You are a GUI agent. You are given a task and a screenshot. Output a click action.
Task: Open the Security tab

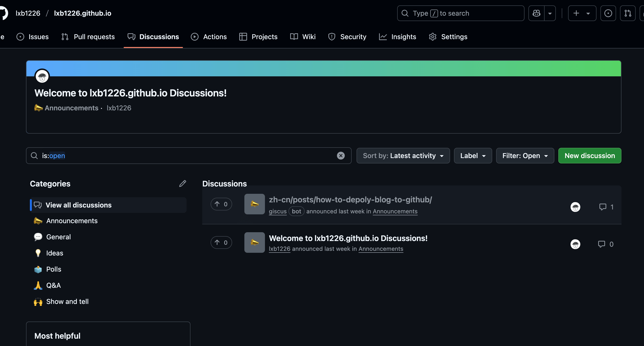347,37
